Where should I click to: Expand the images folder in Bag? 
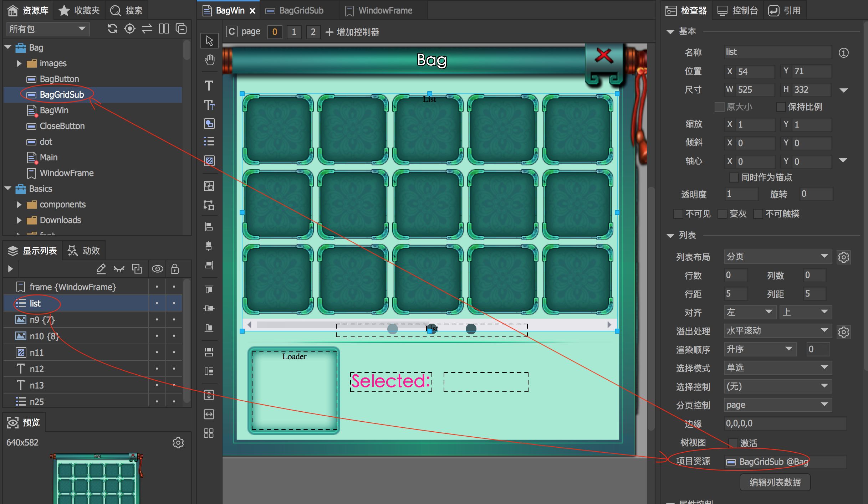pyautogui.click(x=19, y=63)
